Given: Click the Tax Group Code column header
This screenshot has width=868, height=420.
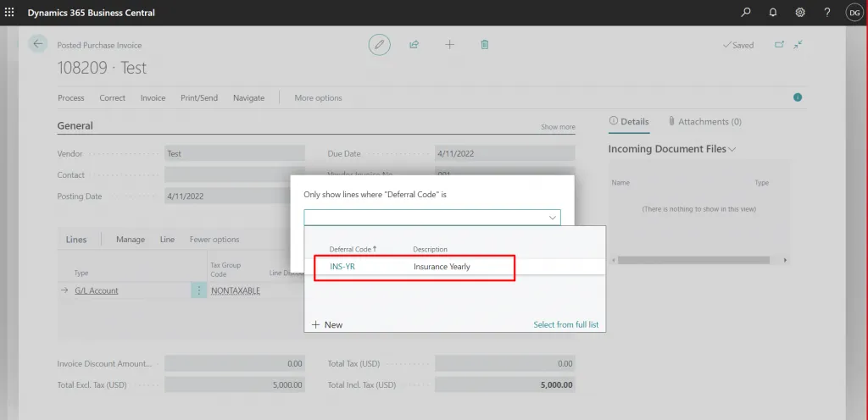Looking at the screenshot, I should (x=225, y=269).
